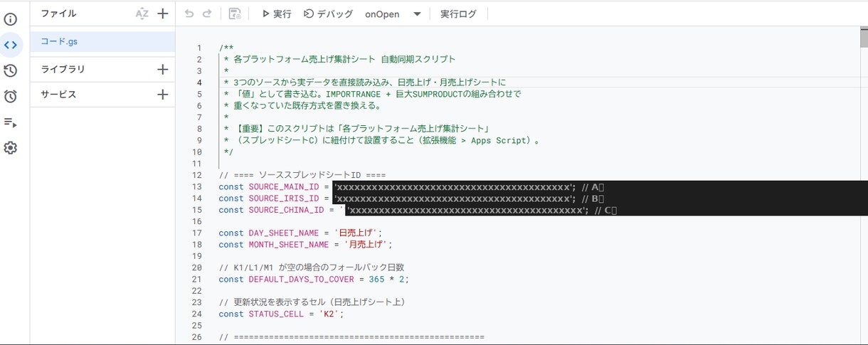Click DEFAULT_DAYS_TO_COVER constant name
This screenshot has height=345, width=868.
301,279
